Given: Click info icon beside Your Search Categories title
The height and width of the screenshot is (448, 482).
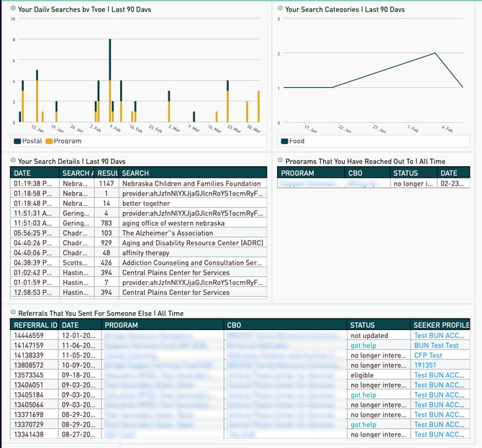Looking at the screenshot, I should click(281, 9).
